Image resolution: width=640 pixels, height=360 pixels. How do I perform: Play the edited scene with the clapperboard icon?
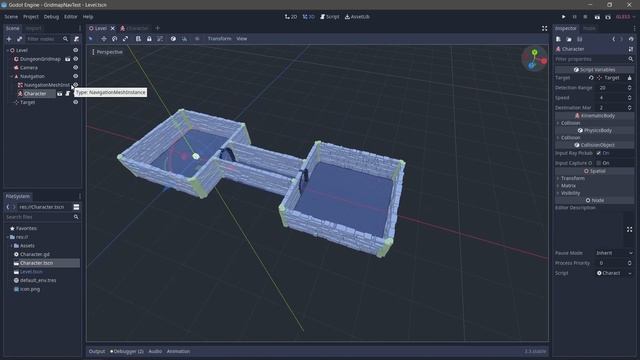coord(597,17)
